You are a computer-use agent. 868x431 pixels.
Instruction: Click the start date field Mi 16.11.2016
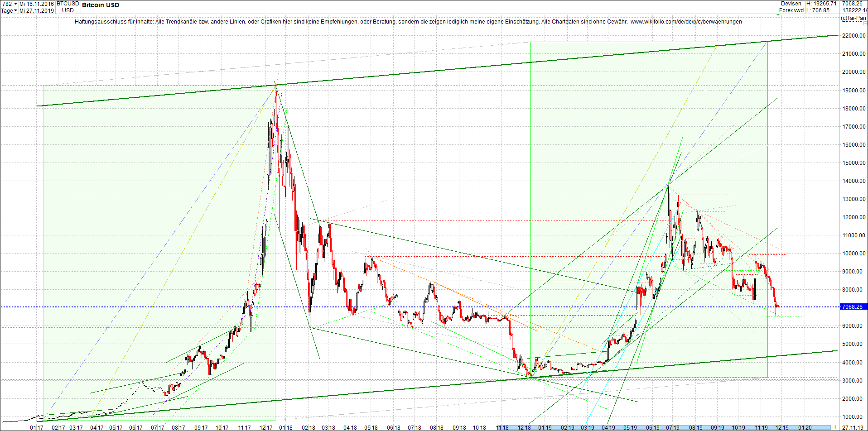coord(36,4)
